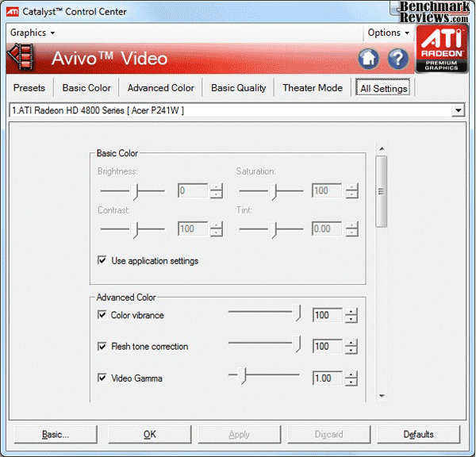Viewport: 476px width, 457px height.
Task: Switch to the Basic Color tab
Action: pos(86,88)
